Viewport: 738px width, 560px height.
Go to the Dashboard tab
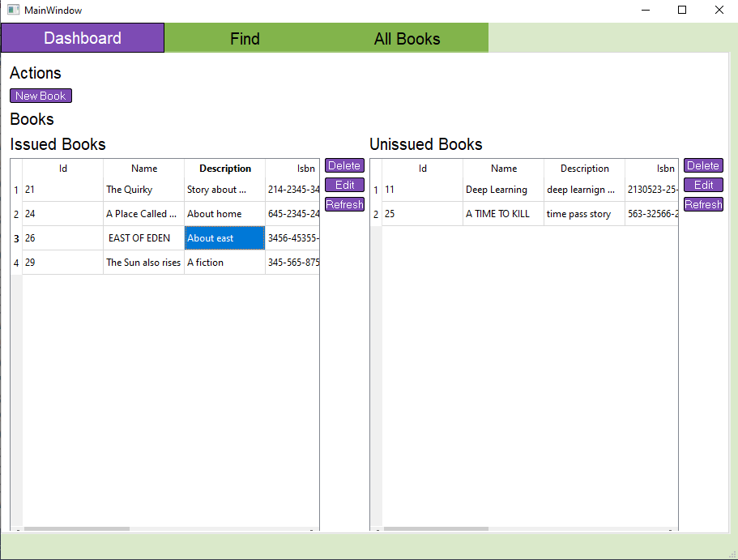[82, 38]
